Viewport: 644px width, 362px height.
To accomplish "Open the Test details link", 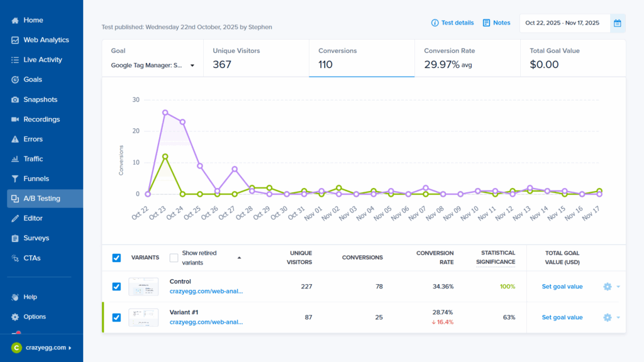I will coord(452,23).
